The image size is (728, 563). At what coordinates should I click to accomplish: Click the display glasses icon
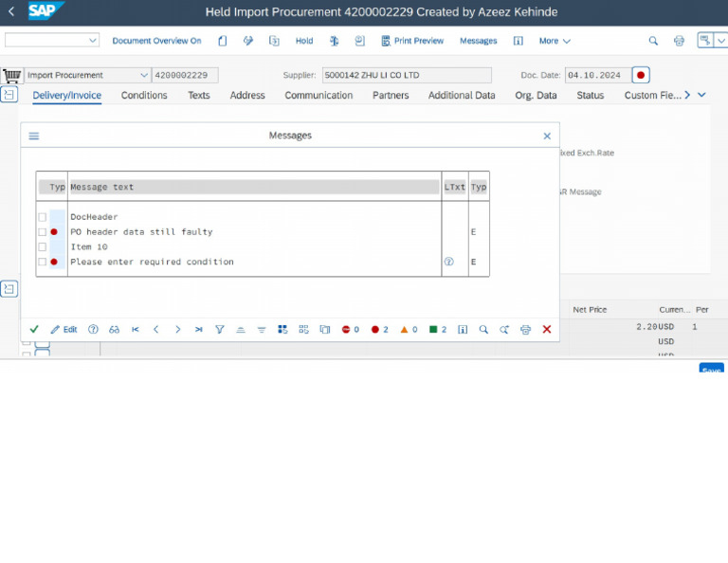[114, 330]
